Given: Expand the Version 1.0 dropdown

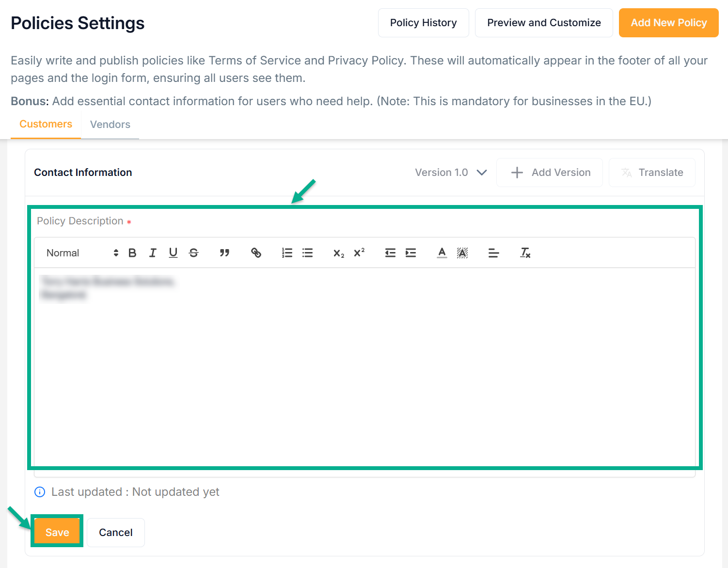Looking at the screenshot, I should 451,173.
